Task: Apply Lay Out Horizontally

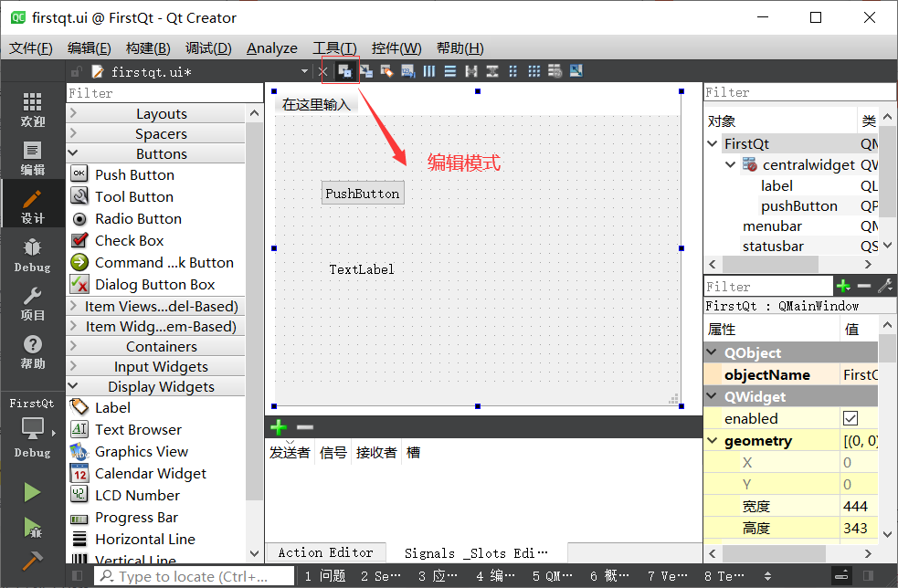Action: tap(429, 71)
